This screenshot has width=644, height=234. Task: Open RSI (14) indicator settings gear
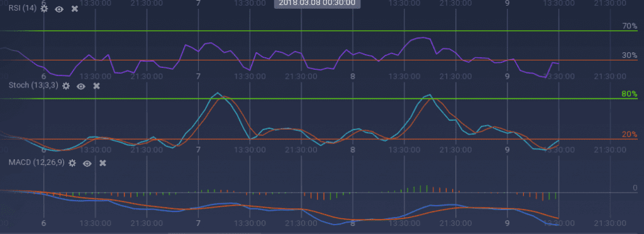pyautogui.click(x=44, y=9)
